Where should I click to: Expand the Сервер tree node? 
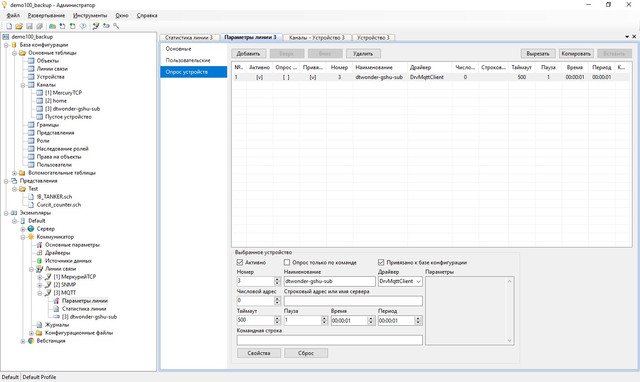[23, 229]
